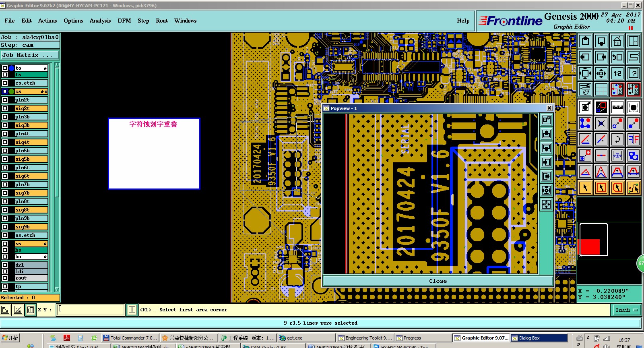Toggle checkbox for layer drl
The width and height of the screenshot is (644, 348).
click(5, 265)
